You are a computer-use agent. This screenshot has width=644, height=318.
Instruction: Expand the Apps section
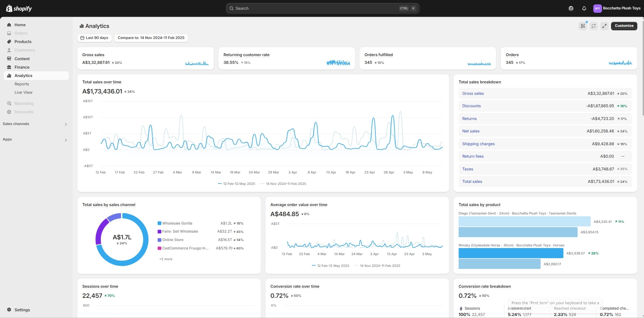coord(66,140)
